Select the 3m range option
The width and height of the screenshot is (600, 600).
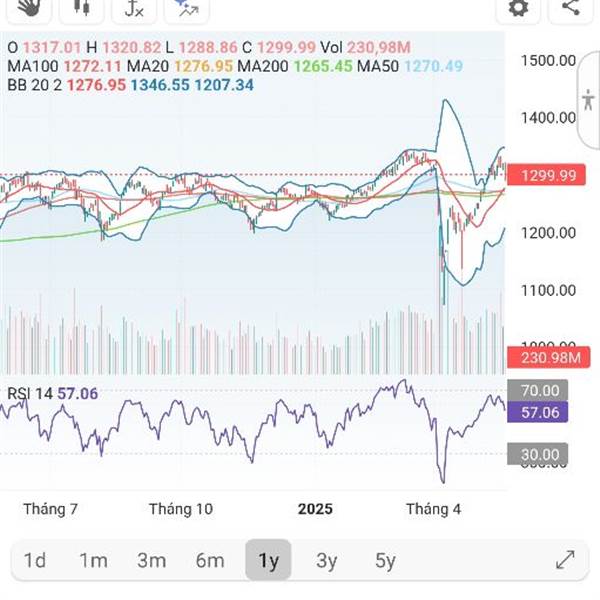point(151,560)
